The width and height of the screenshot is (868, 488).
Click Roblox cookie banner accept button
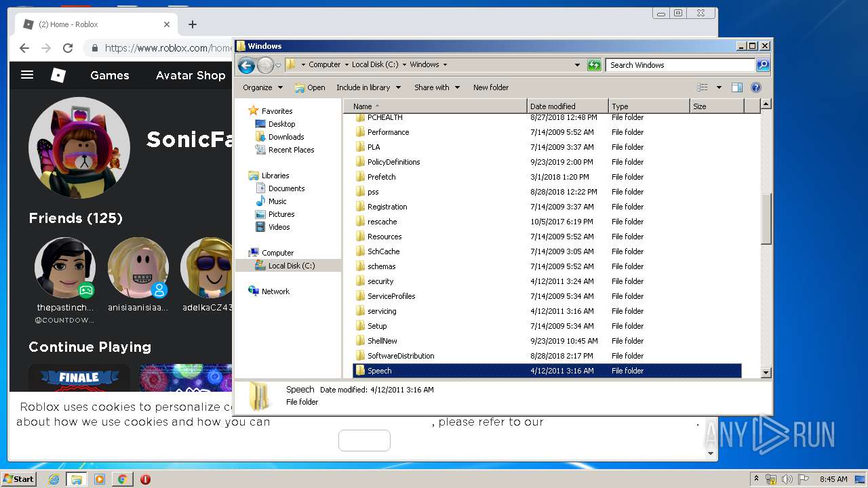tap(364, 441)
